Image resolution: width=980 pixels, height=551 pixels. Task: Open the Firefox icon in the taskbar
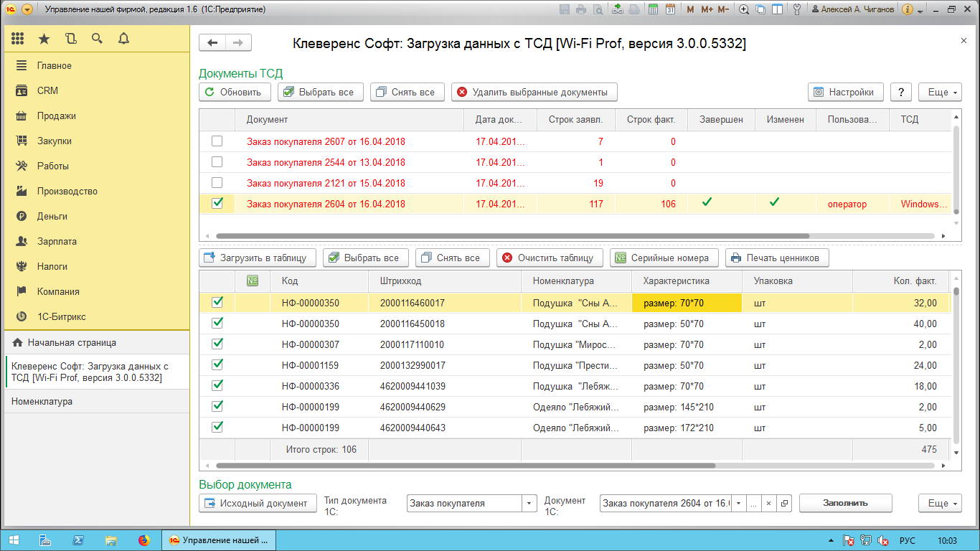click(144, 540)
